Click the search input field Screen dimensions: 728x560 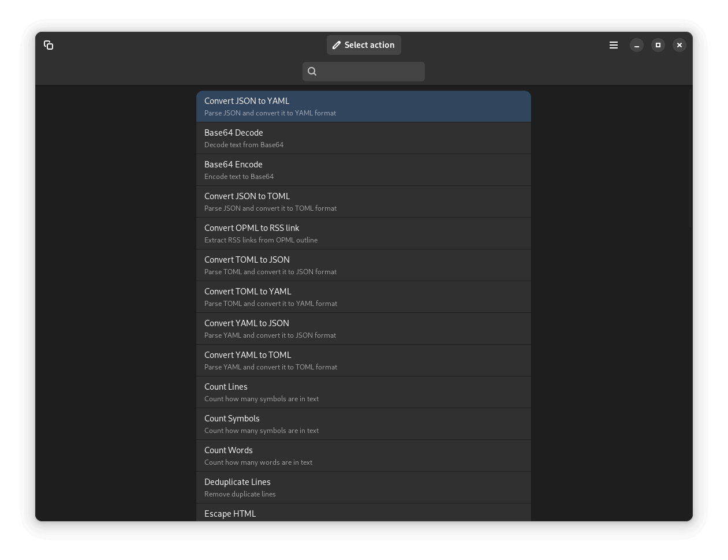371,72
